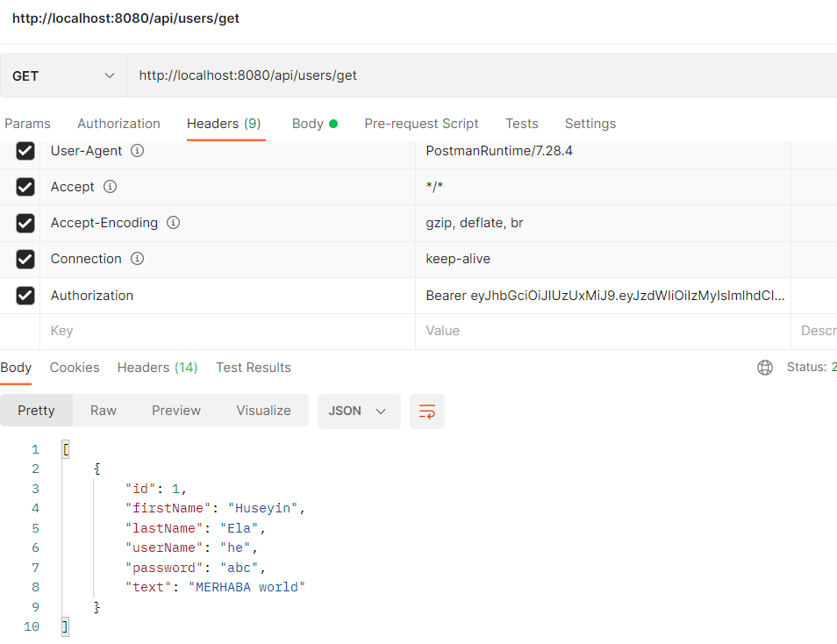Click the Connection header info icon
Screen dimensions: 837x644
click(x=137, y=259)
